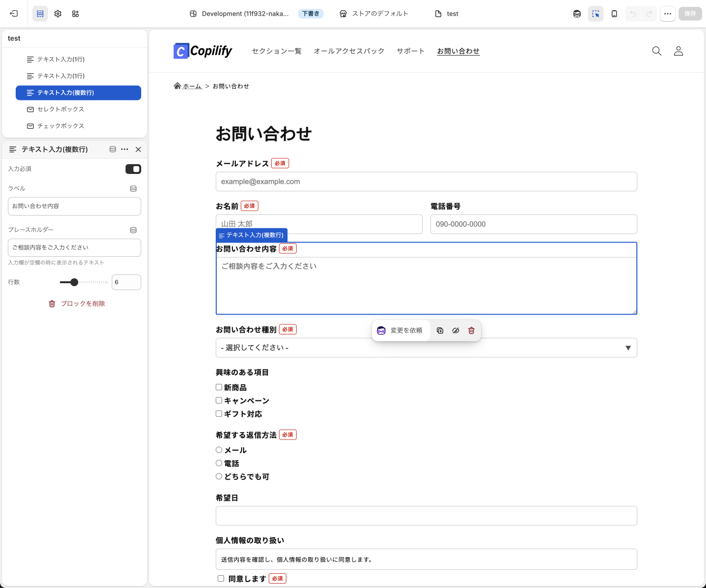
Task: Open サポート nav menu item
Action: point(410,51)
